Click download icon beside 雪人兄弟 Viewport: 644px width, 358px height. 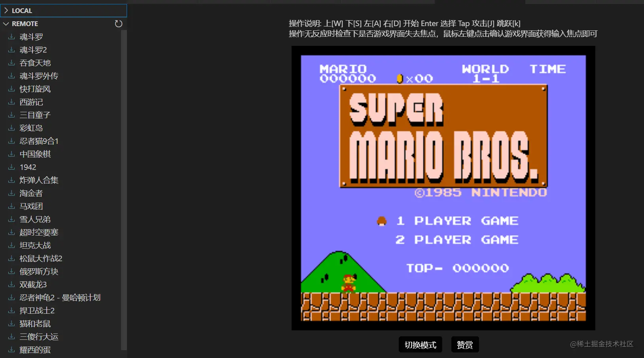(11, 219)
